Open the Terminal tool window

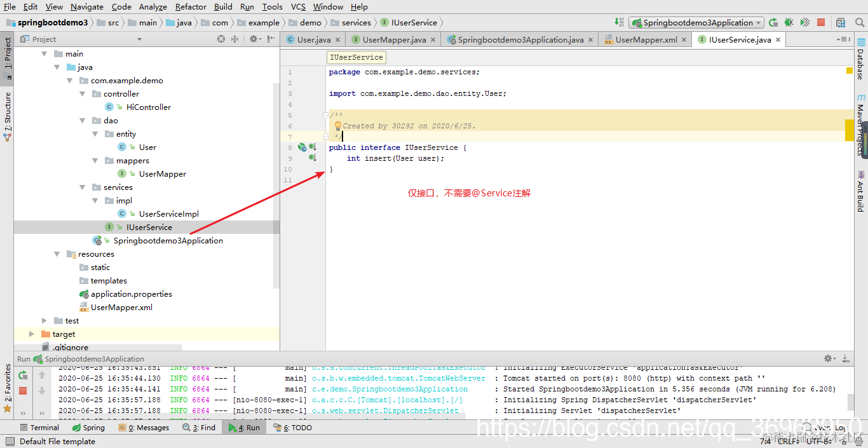[x=39, y=428]
